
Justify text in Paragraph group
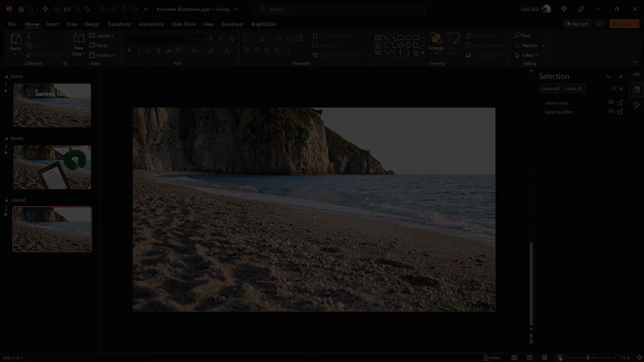pyautogui.click(x=276, y=50)
